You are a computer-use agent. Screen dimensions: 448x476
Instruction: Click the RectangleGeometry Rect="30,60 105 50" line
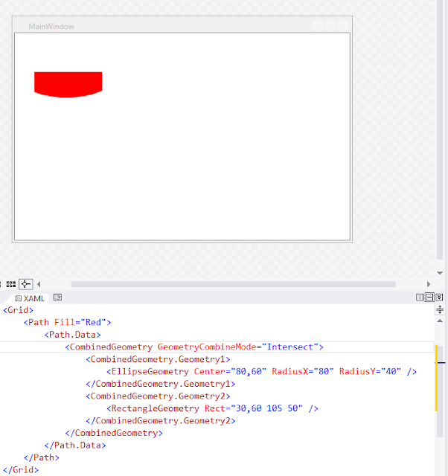point(212,408)
